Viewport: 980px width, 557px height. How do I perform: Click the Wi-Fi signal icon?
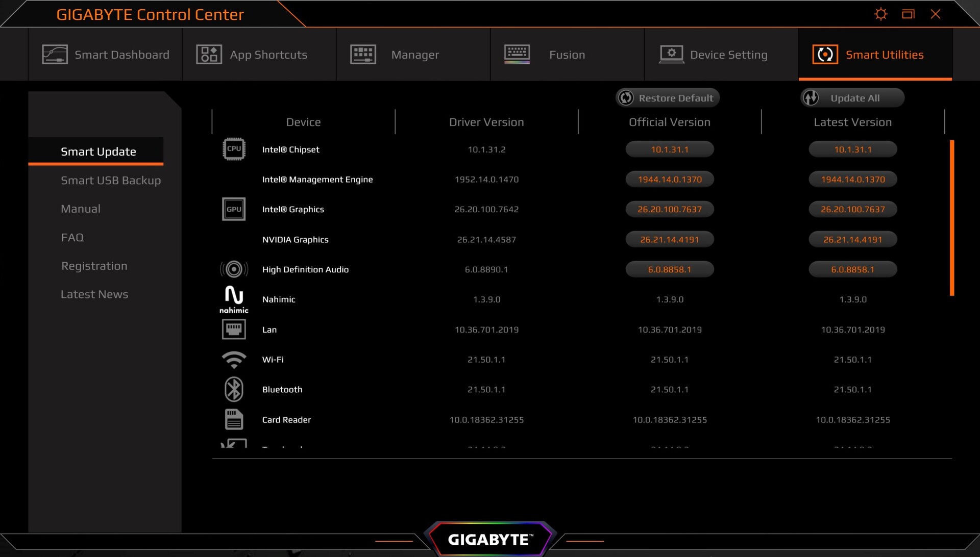click(x=234, y=360)
